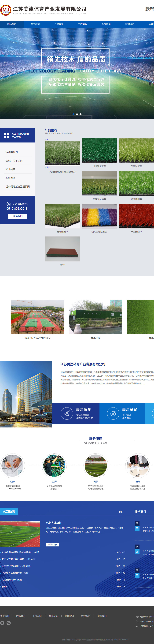Open 联系我们 in the footer links
Viewport: 154px width, 644px height.
[x=102, y=616]
